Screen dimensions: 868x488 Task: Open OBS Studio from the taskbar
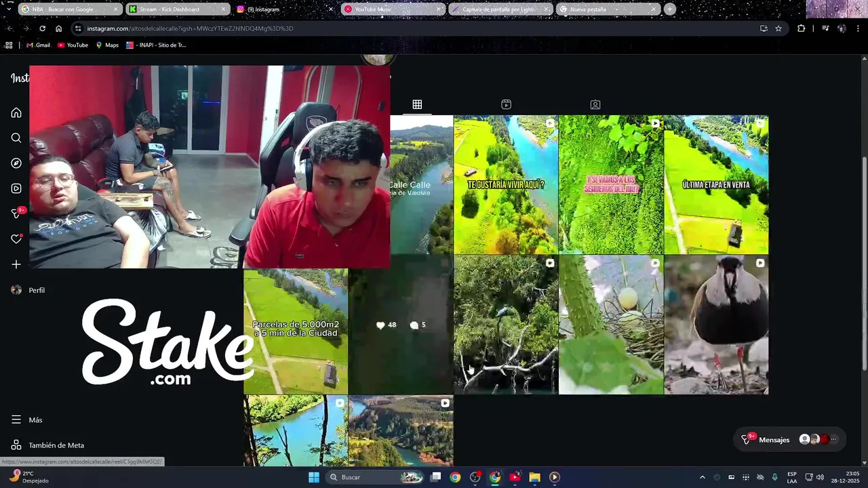(475, 477)
